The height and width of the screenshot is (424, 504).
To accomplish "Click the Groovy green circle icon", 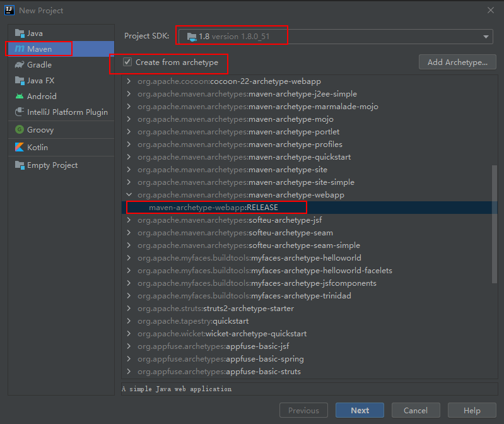I will point(20,129).
